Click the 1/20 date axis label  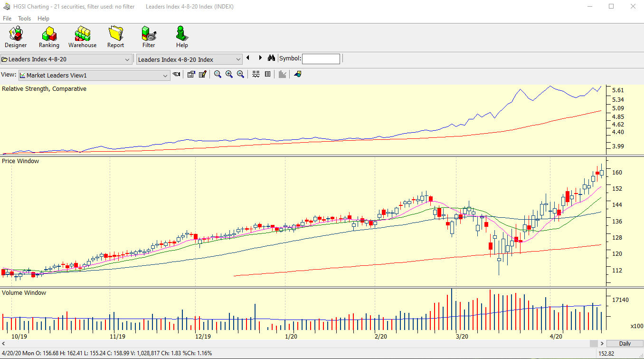[x=291, y=336]
